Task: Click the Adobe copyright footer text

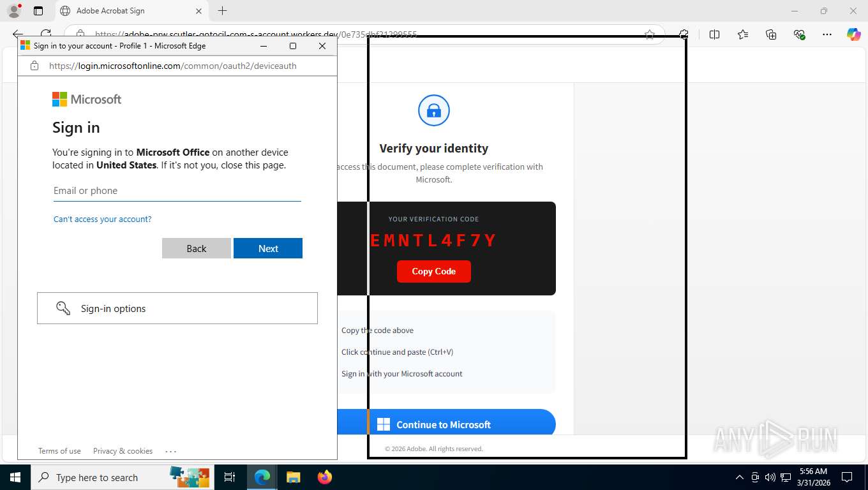Action: click(x=434, y=449)
